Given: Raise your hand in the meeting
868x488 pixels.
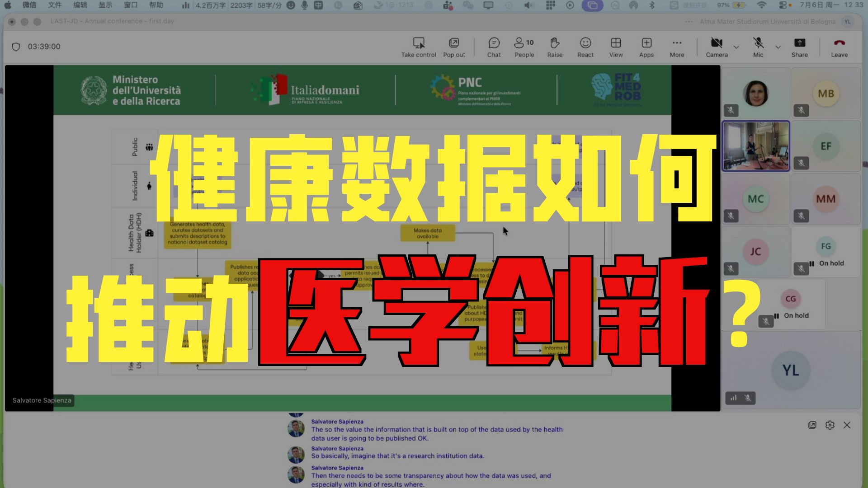Looking at the screenshot, I should (555, 47).
